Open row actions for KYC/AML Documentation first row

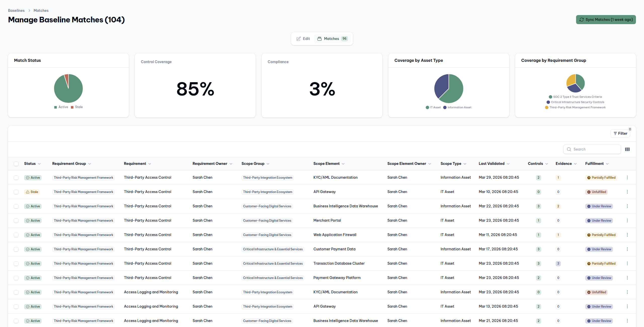point(627,177)
